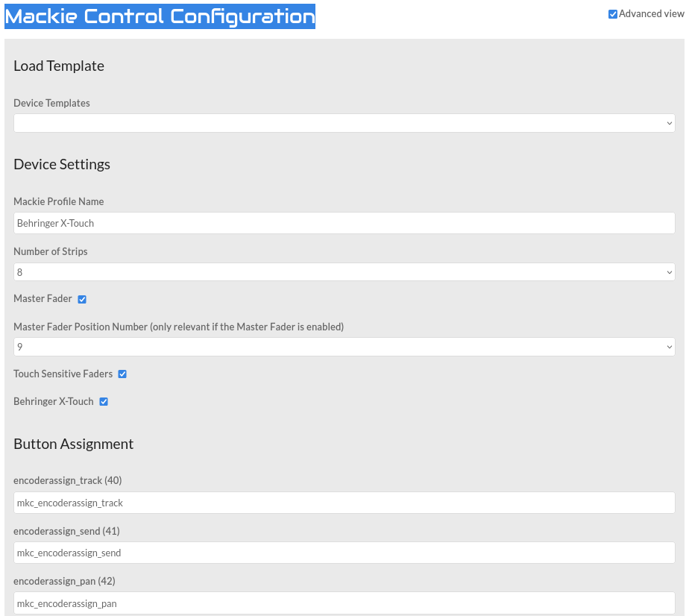
Task: Click the Load Template section heading
Action: click(x=59, y=66)
